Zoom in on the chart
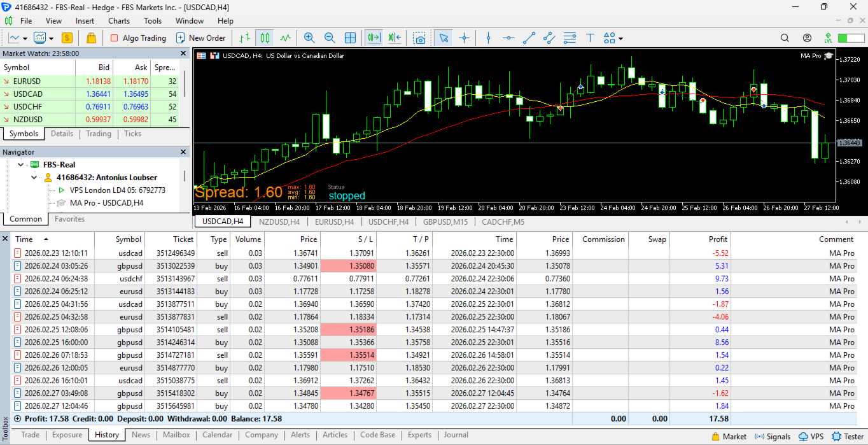This screenshot has height=445, width=868. 309,38
